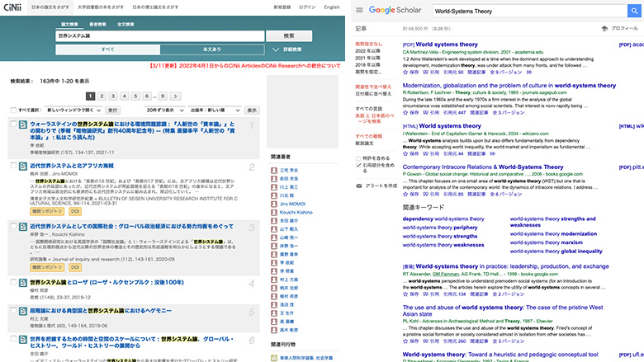Click the CiNii 検索 search button
Viewport: 644px width, 362px height.
(x=289, y=36)
